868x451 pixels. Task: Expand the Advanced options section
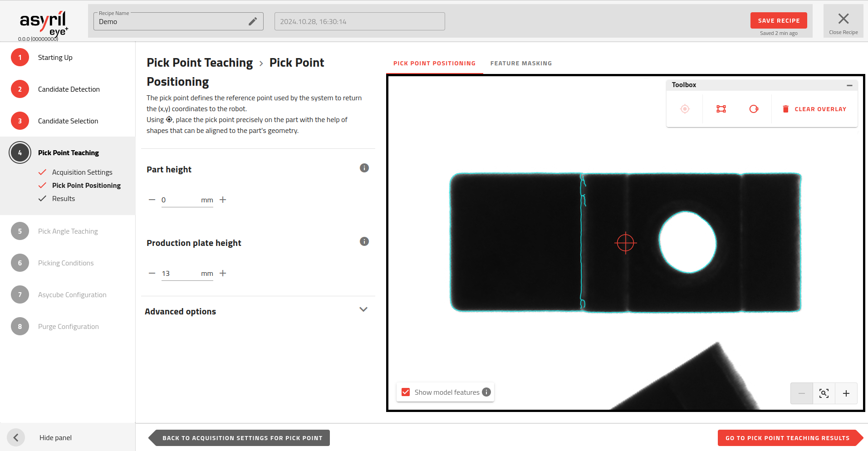click(363, 310)
